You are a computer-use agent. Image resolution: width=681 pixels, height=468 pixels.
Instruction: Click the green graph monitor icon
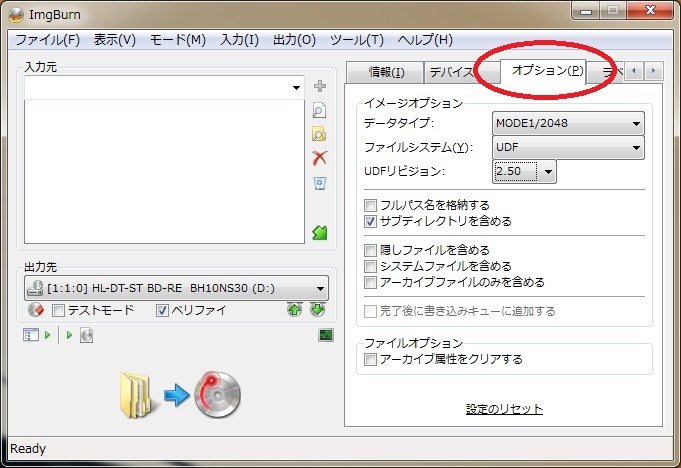(326, 335)
